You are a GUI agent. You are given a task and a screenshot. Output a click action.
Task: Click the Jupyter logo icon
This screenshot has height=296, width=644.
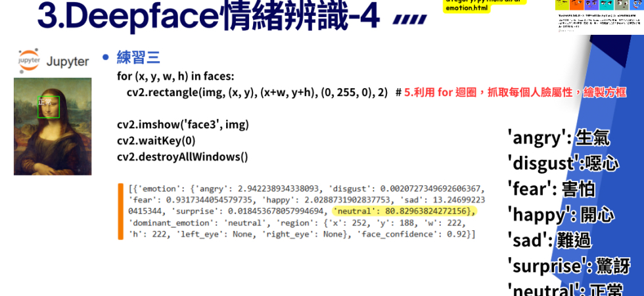point(30,61)
